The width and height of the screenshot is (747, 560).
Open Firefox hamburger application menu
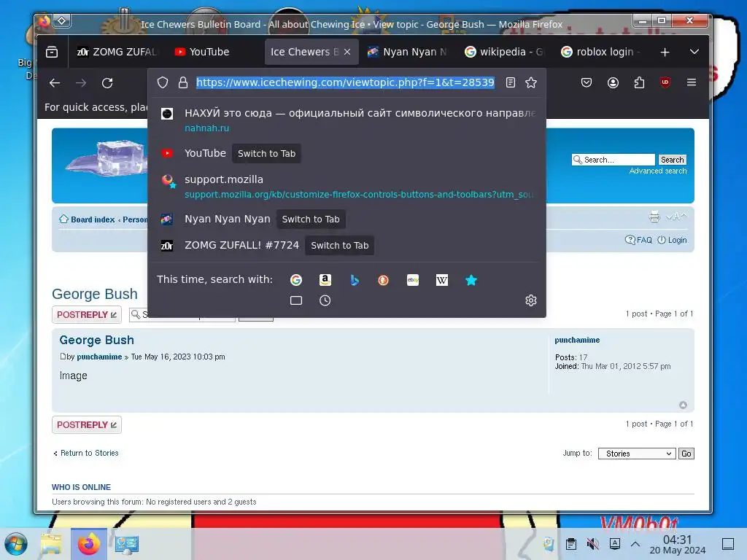692,82
